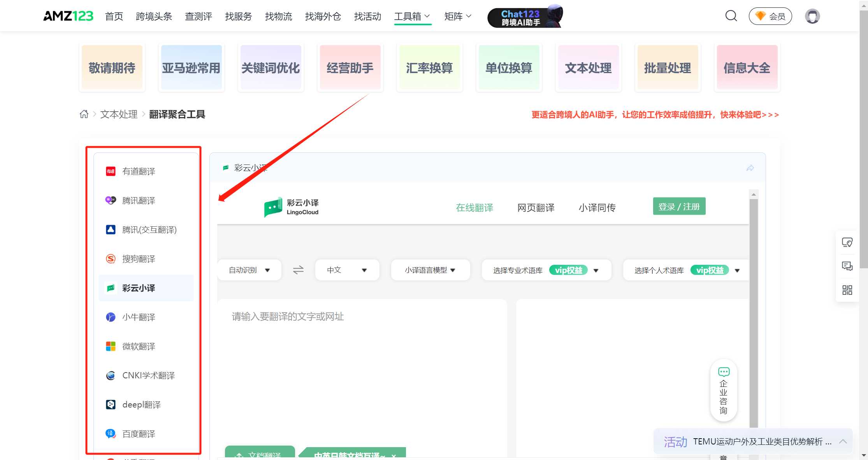The height and width of the screenshot is (460, 868).
Task: Go to 首页 in the top navigation
Action: click(x=114, y=16)
